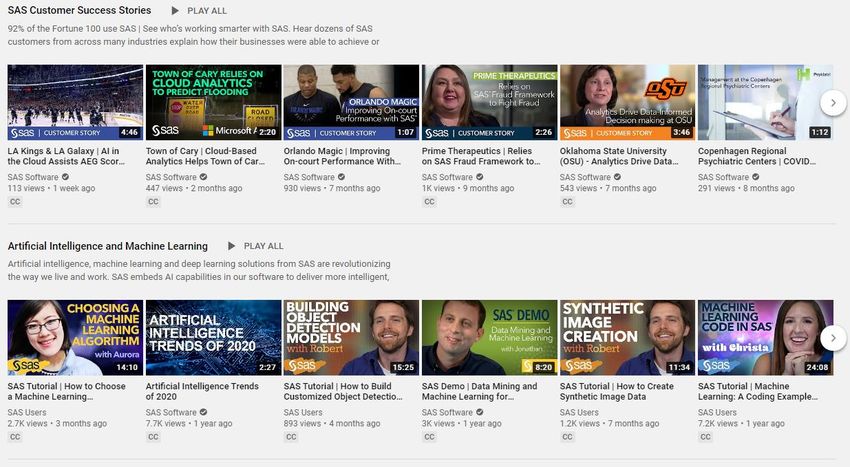Screen dimensions: 850x467
Task: Open Building Object Detection Models thumbnail
Action: [x=351, y=338]
